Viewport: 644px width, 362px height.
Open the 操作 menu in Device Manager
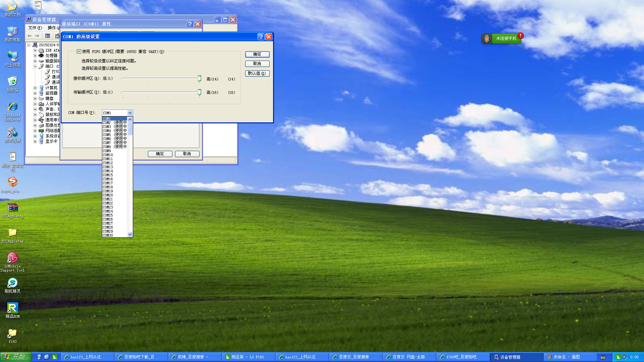(x=54, y=28)
